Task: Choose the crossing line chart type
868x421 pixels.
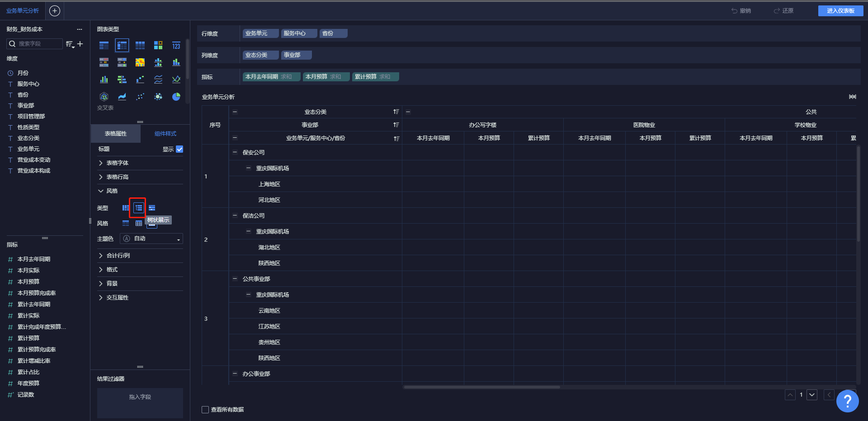Action: tap(176, 80)
